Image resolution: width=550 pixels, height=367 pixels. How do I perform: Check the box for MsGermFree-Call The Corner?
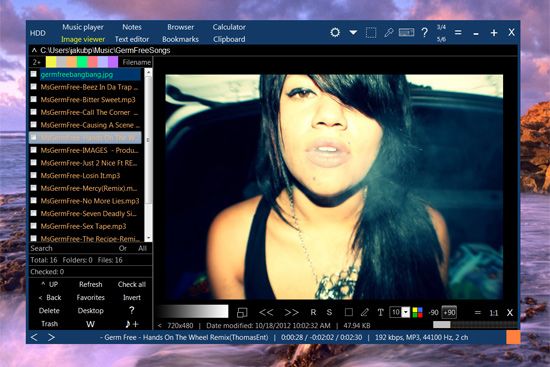34,112
